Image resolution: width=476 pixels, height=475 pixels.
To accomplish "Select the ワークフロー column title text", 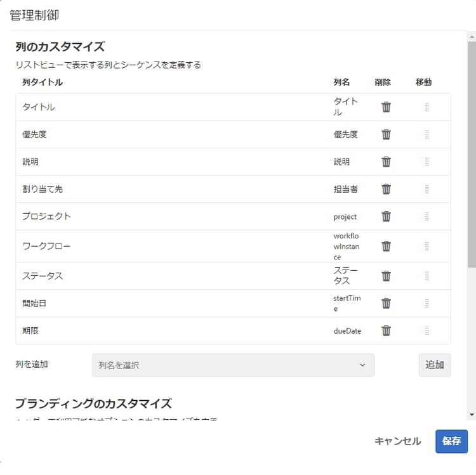I will click(46, 246).
